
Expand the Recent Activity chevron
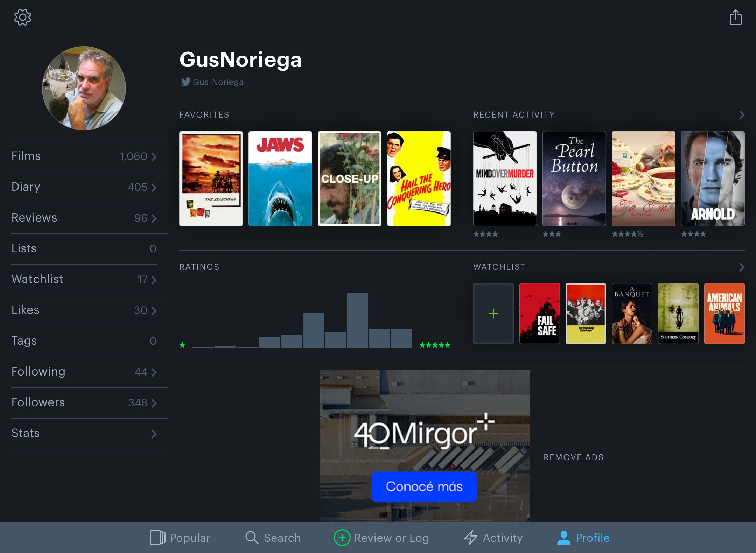(742, 115)
